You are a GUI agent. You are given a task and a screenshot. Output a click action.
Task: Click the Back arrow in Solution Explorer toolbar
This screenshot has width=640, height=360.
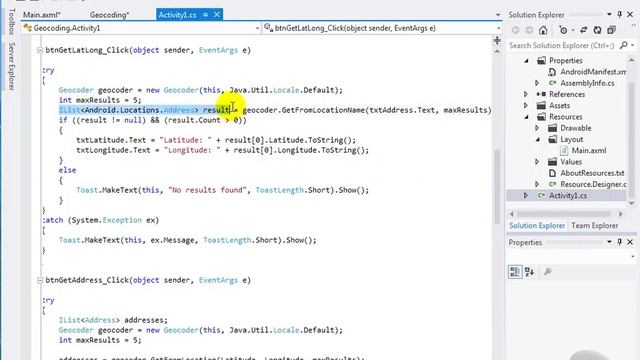point(516,30)
